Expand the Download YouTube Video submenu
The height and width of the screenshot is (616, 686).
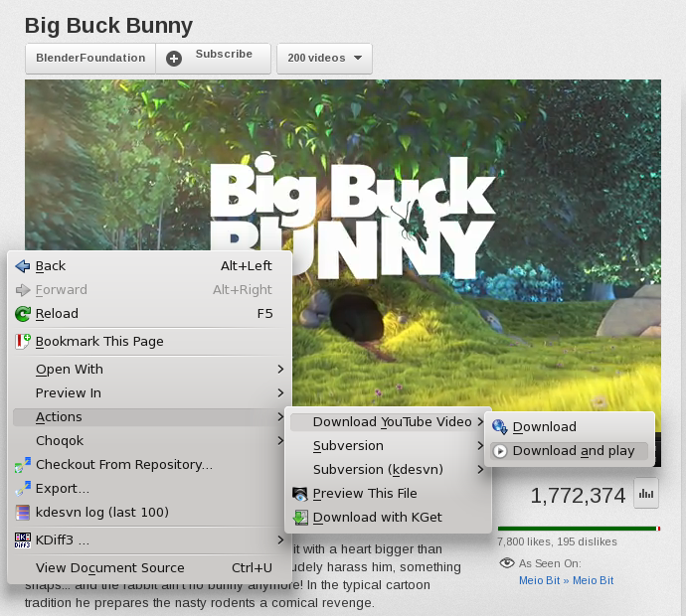(x=388, y=422)
